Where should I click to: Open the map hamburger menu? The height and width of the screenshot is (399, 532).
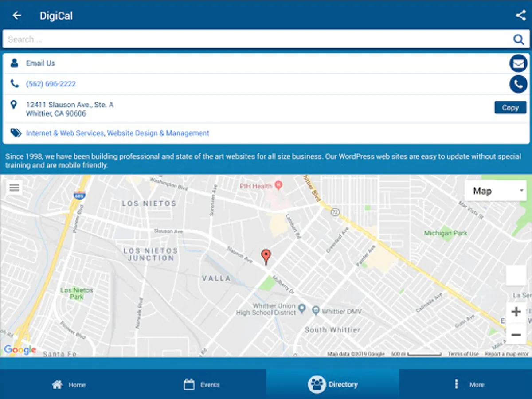coord(14,188)
